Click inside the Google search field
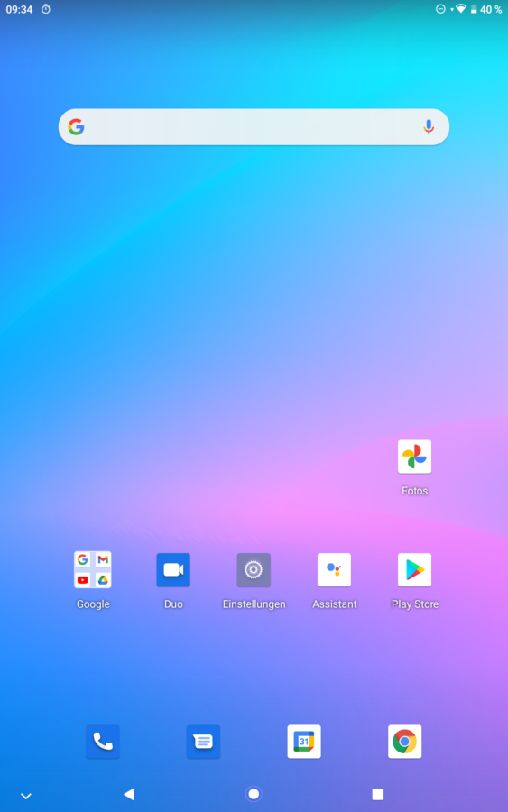Image resolution: width=508 pixels, height=812 pixels. [x=254, y=127]
